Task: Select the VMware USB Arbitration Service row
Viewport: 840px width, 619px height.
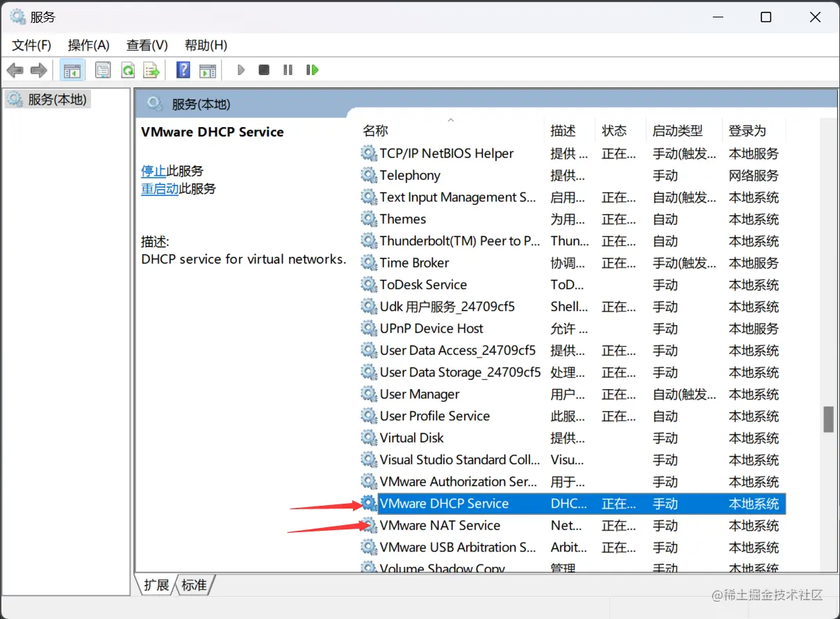Action: tap(573, 547)
